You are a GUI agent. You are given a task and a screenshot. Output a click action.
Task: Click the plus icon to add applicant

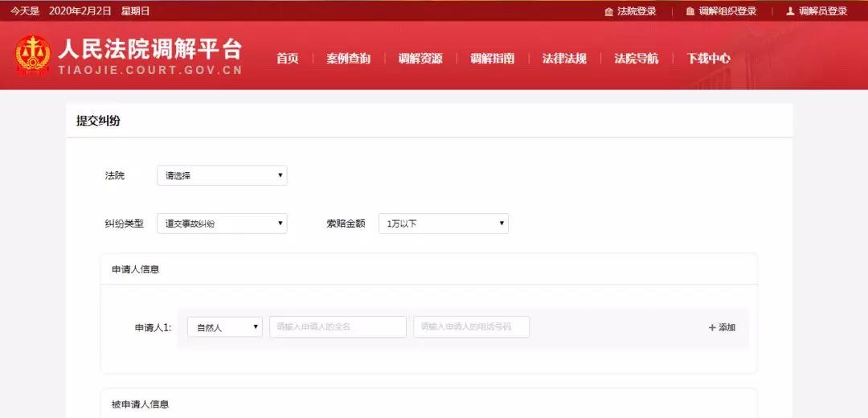click(712, 327)
